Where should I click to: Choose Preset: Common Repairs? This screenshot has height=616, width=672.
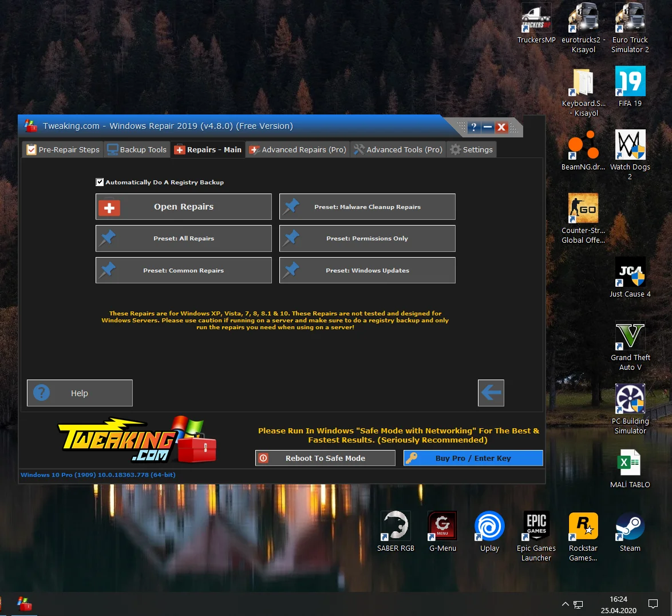183,270
